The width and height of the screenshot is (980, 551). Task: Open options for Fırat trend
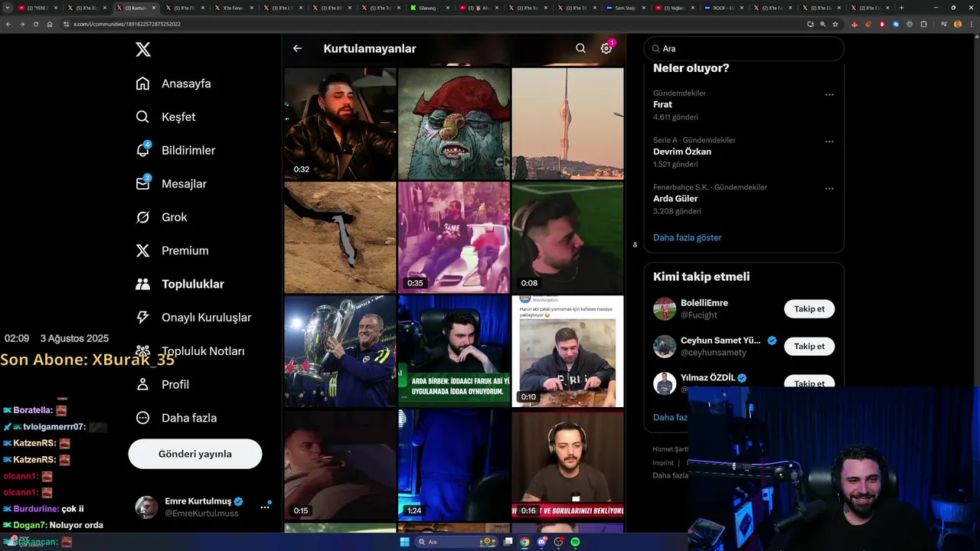[x=829, y=95]
